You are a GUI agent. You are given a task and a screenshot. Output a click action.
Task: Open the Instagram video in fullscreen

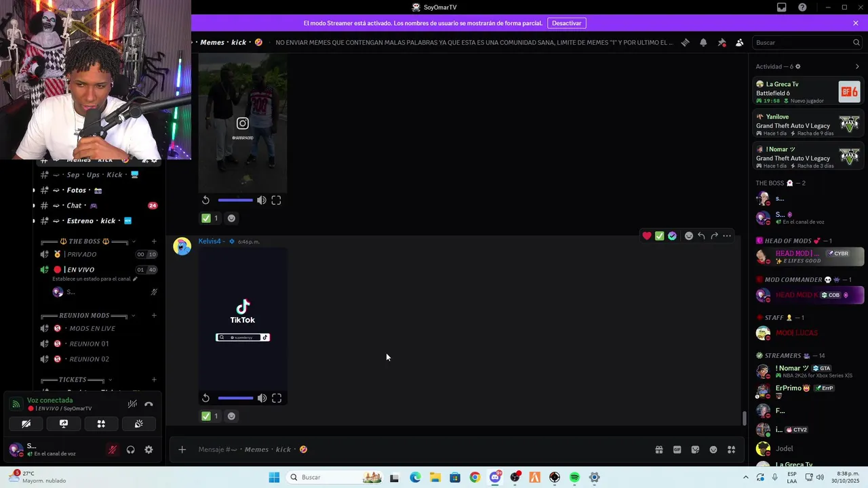point(276,200)
